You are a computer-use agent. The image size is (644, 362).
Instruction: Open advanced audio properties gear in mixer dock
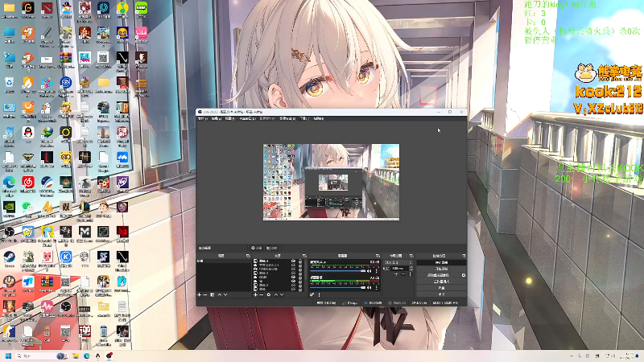click(312, 294)
